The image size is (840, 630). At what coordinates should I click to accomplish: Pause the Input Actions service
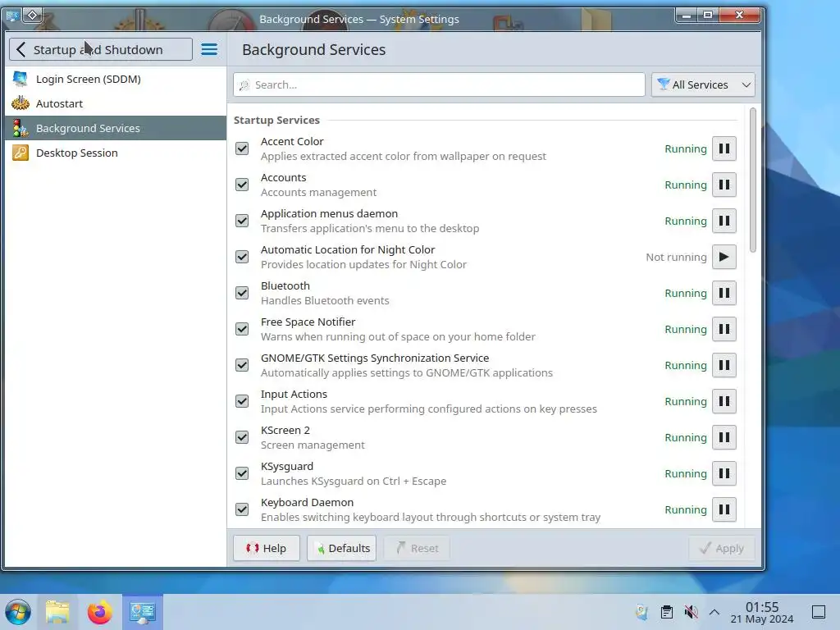pyautogui.click(x=724, y=401)
